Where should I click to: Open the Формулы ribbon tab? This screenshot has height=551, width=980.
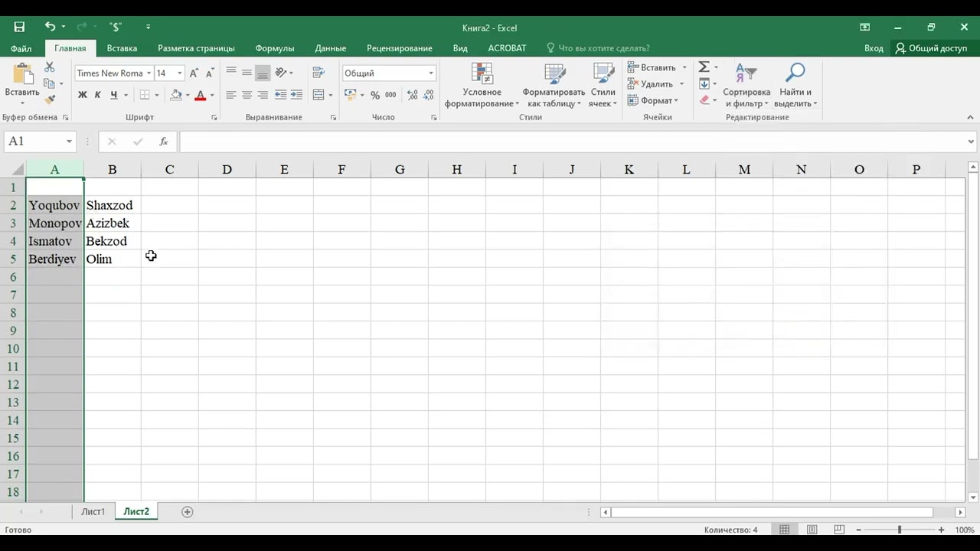[x=275, y=48]
